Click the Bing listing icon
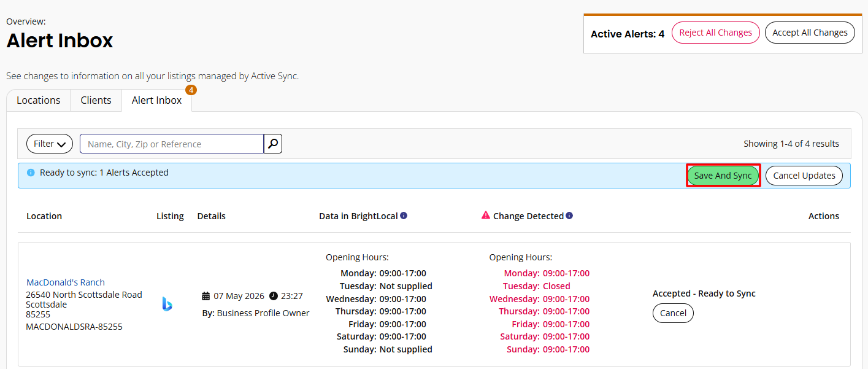Image resolution: width=868 pixels, height=369 pixels. coord(167,304)
